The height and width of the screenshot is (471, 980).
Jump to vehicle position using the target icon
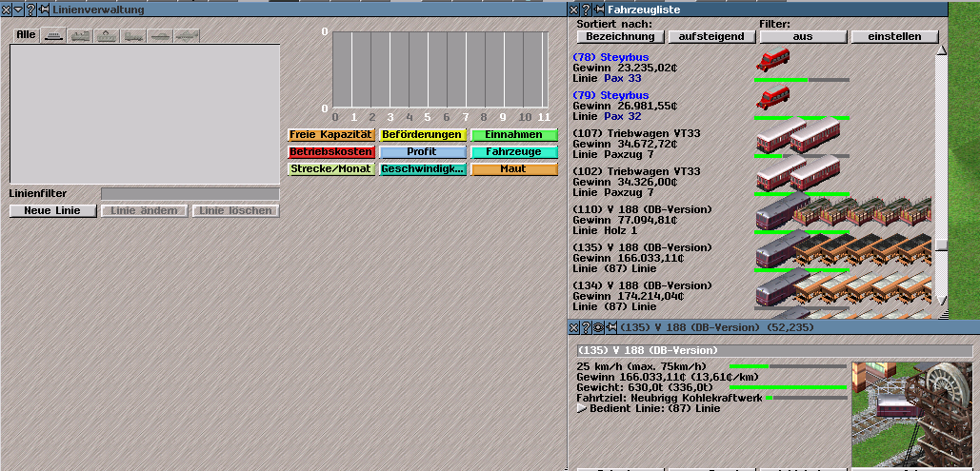pyautogui.click(x=598, y=327)
